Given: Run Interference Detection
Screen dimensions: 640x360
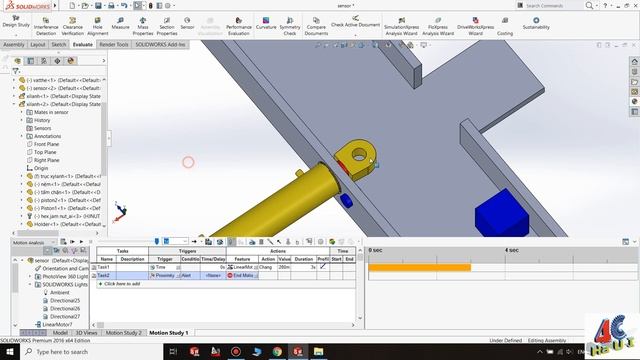Looking at the screenshot, I should tap(46, 26).
